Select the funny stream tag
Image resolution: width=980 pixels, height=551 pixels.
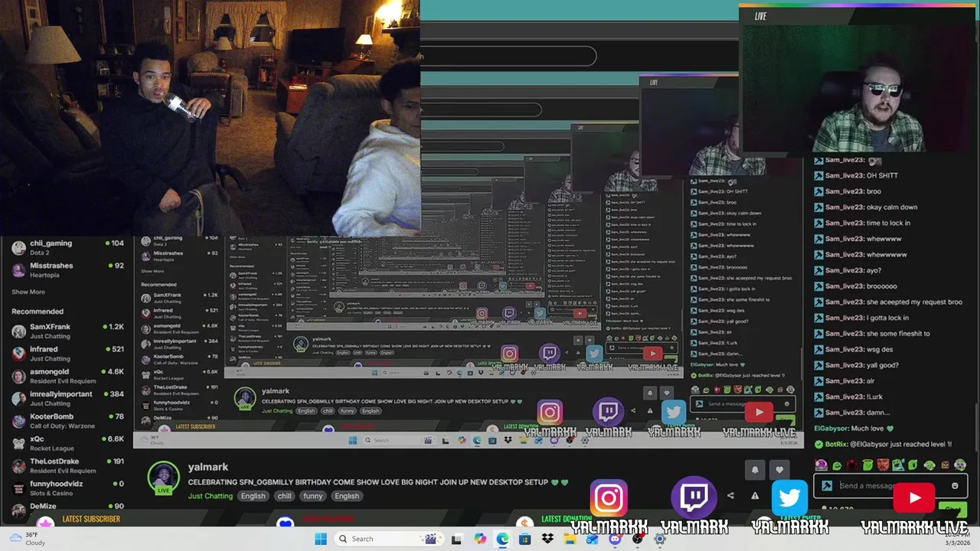click(312, 496)
